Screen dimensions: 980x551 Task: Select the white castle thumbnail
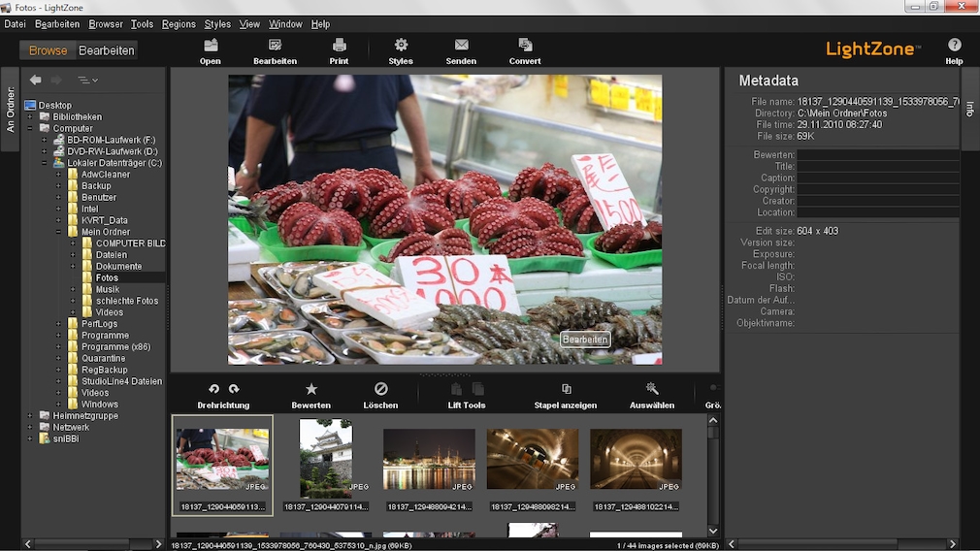(x=326, y=458)
